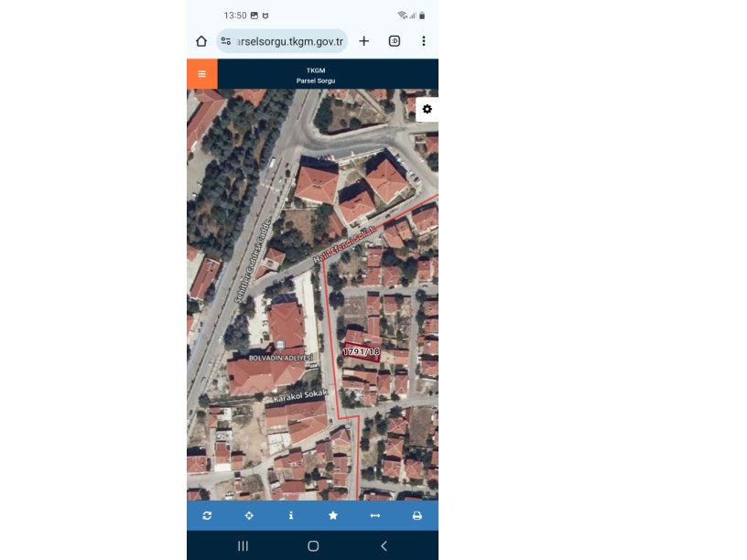Open a new tab with plus icon
The image size is (747, 560).
[x=363, y=41]
